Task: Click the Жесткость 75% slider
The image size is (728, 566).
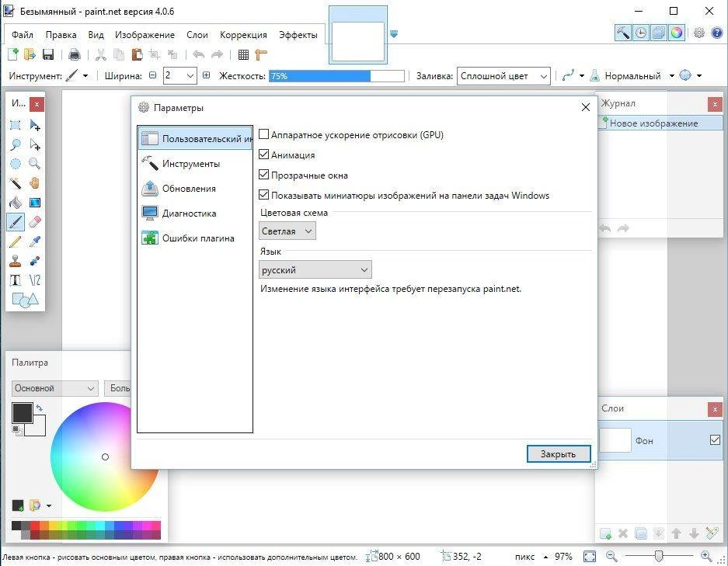Action: pos(336,76)
